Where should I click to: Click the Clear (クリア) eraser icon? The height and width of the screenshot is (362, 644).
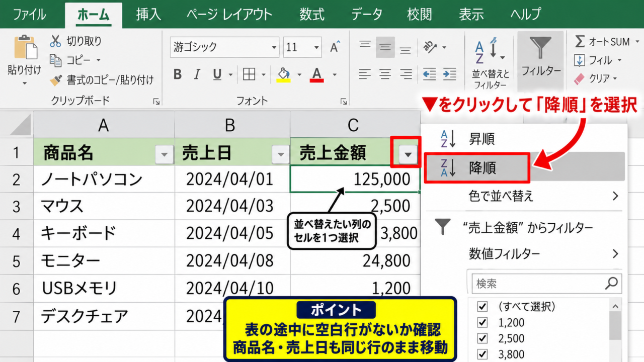pos(580,79)
